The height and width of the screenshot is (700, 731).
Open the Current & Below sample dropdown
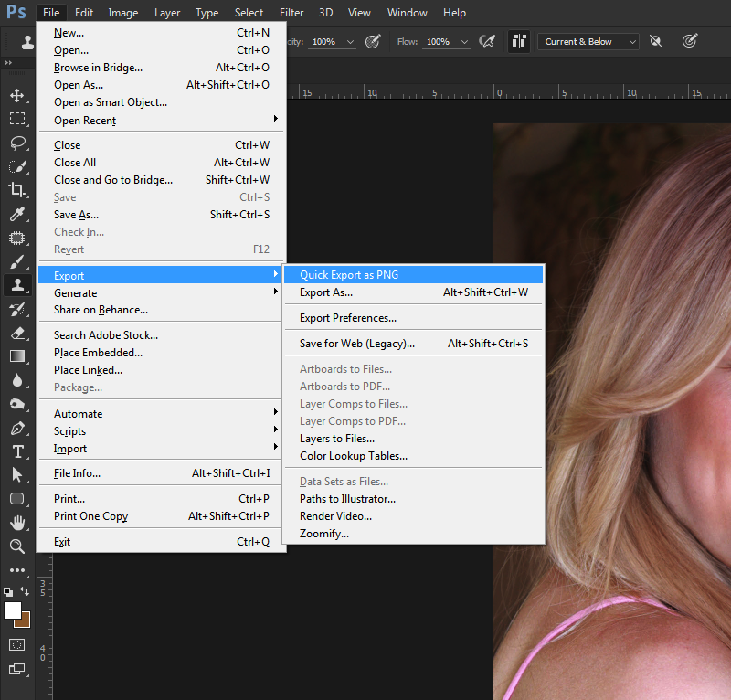[x=588, y=41]
